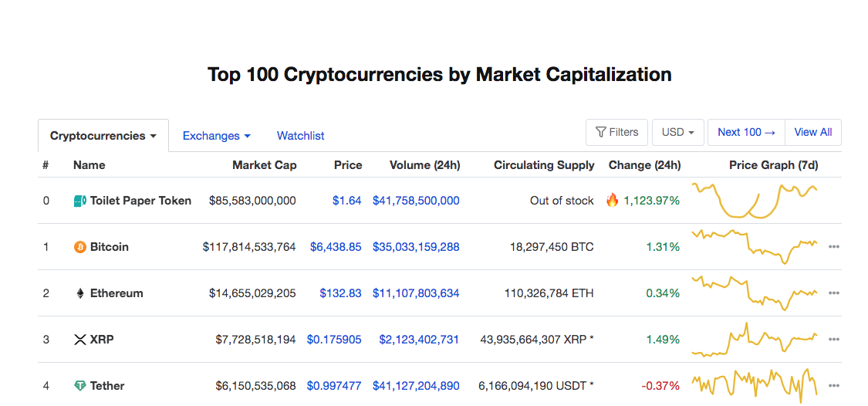Click the orange Bitcoin logo icon
This screenshot has width=868, height=406.
pos(79,247)
